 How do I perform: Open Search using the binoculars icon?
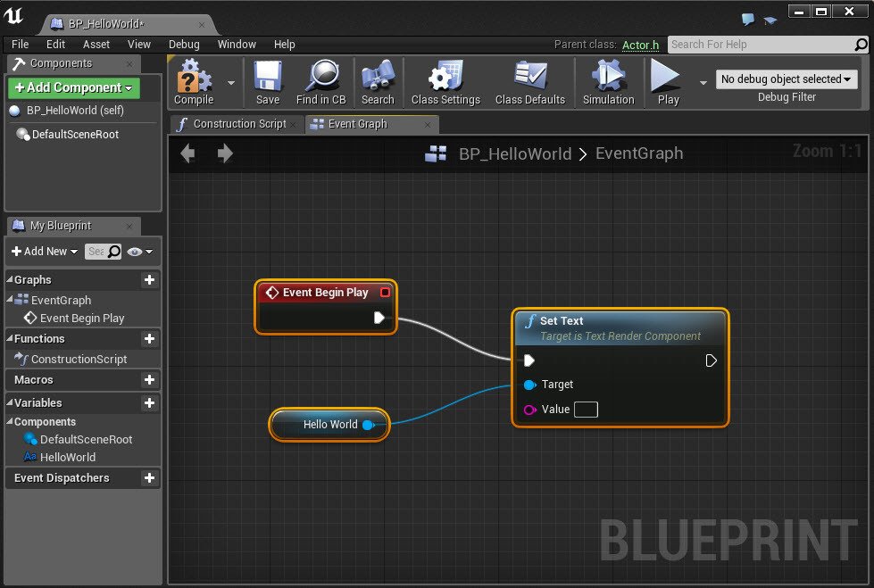click(x=378, y=78)
